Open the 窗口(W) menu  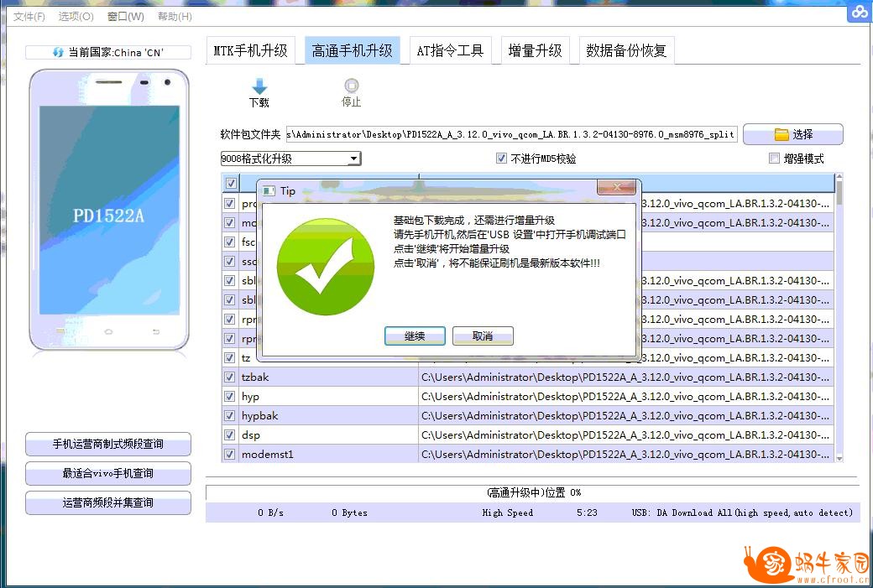point(125,17)
